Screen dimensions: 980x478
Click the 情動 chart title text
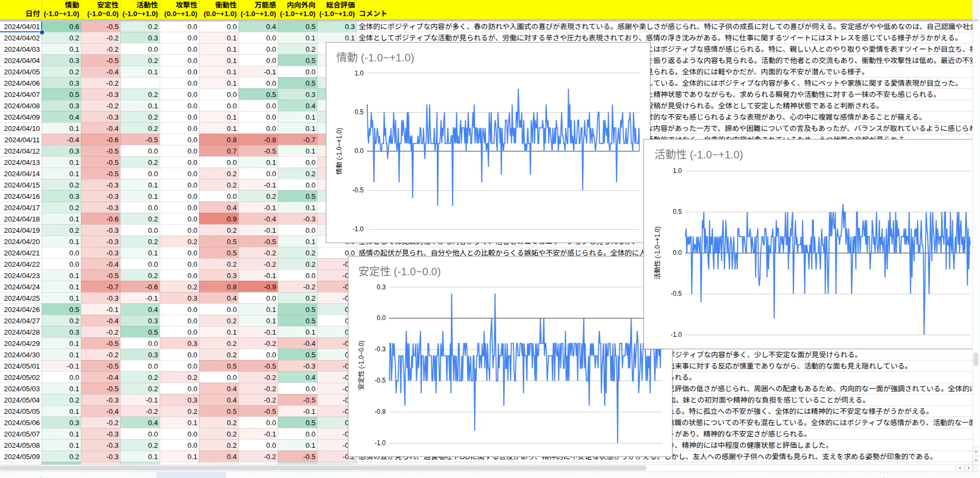point(375,58)
